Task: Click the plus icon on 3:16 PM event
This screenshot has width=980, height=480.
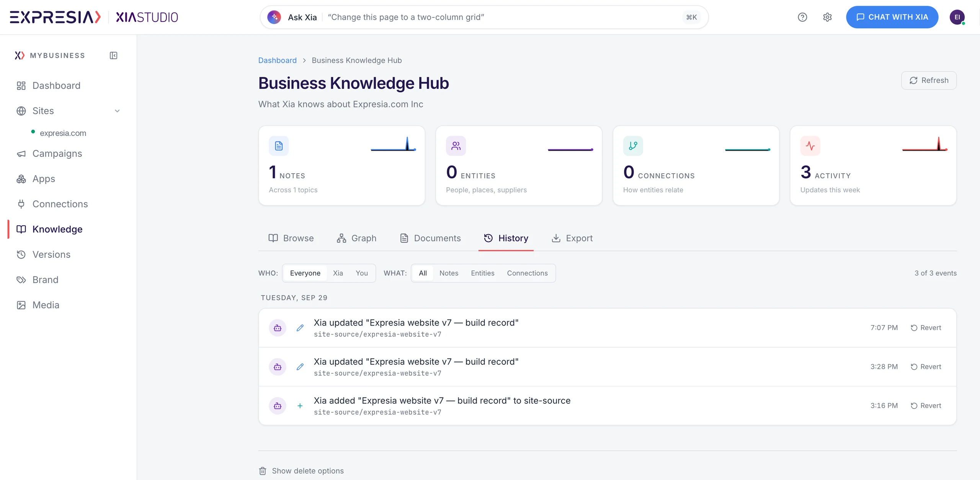Action: (x=300, y=406)
